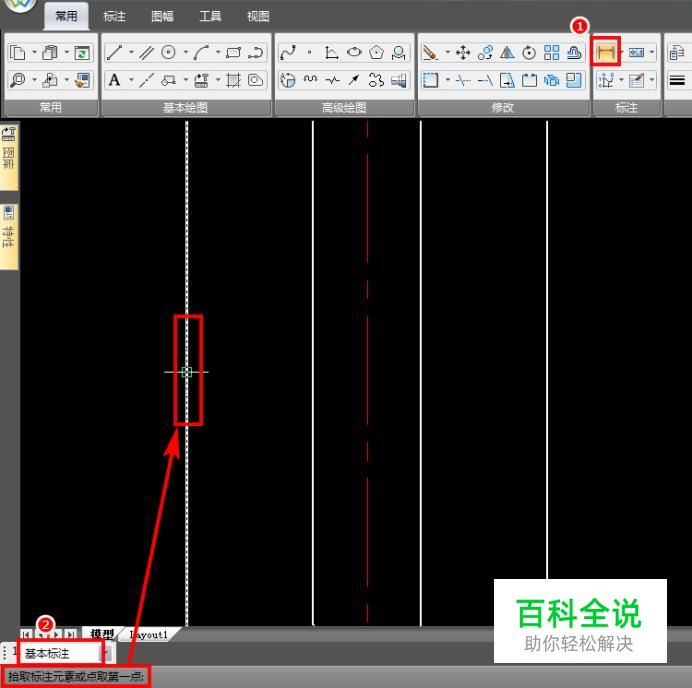Click the Zoom window magnifier icon
Viewport: 692px width, 688px height.
point(18,80)
